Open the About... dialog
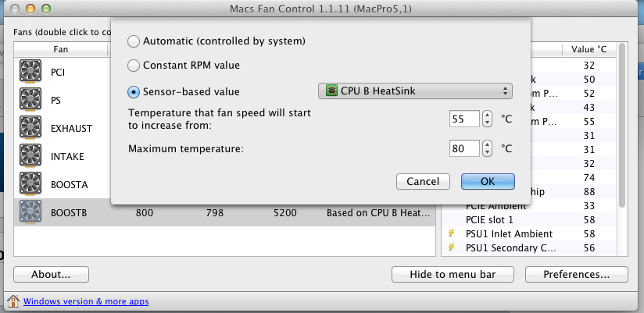 (51, 275)
